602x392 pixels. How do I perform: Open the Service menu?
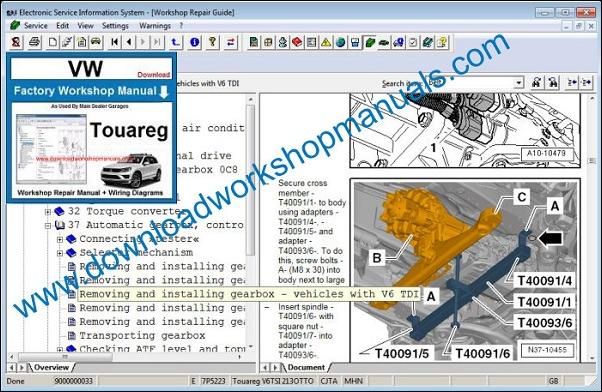pyautogui.click(x=36, y=26)
